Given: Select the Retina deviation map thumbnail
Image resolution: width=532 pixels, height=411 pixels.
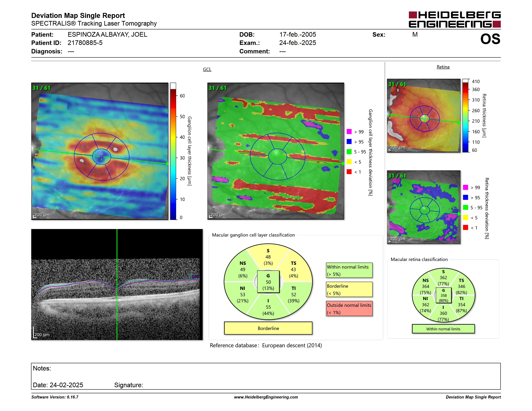Looking at the screenshot, I should pyautogui.click(x=424, y=207).
